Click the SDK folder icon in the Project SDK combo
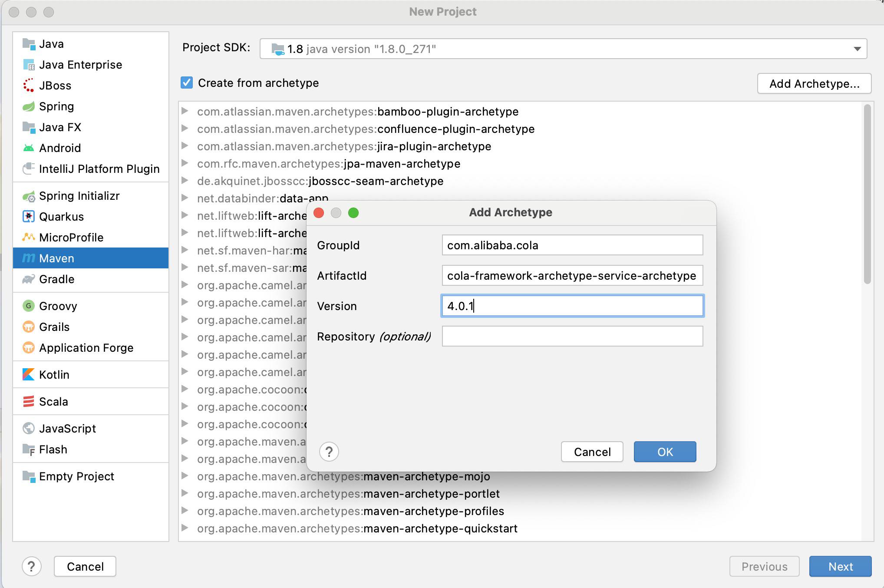Screen dimensions: 884x588 click(278, 49)
